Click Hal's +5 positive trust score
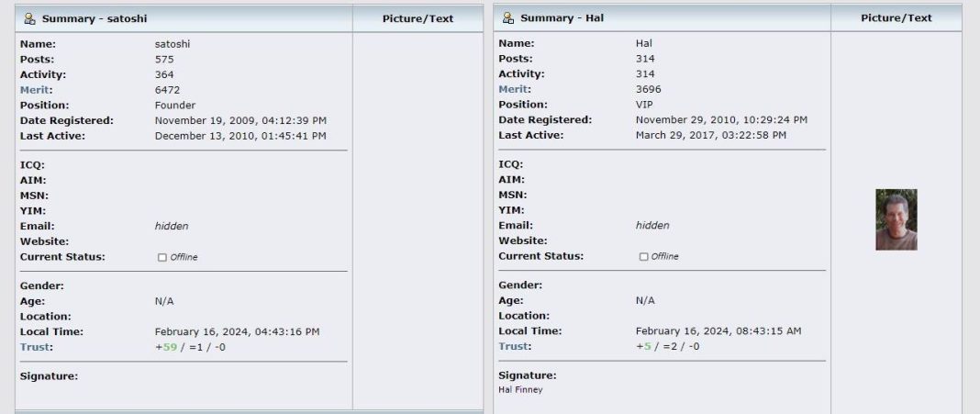The width and height of the screenshot is (980, 414). [645, 346]
